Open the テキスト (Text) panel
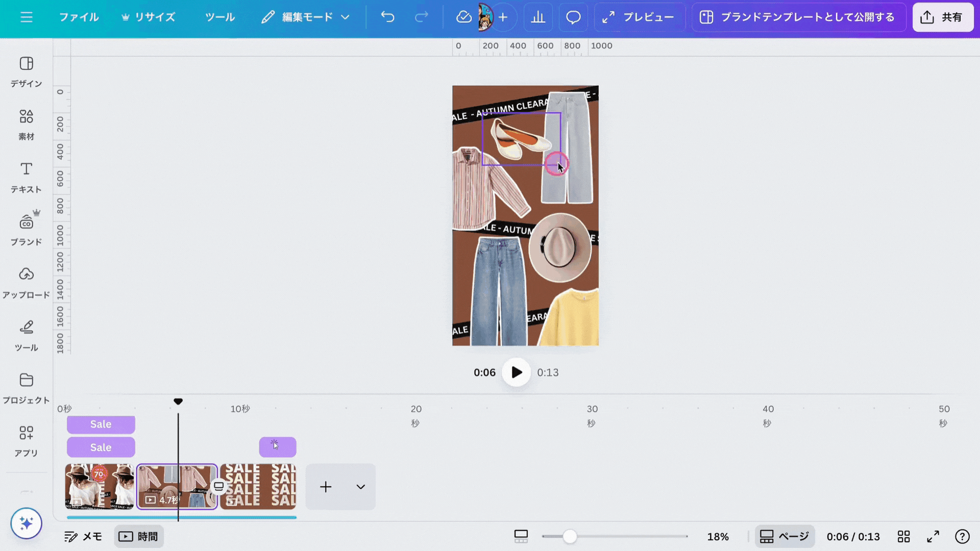The width and height of the screenshot is (980, 551). pyautogui.click(x=26, y=177)
